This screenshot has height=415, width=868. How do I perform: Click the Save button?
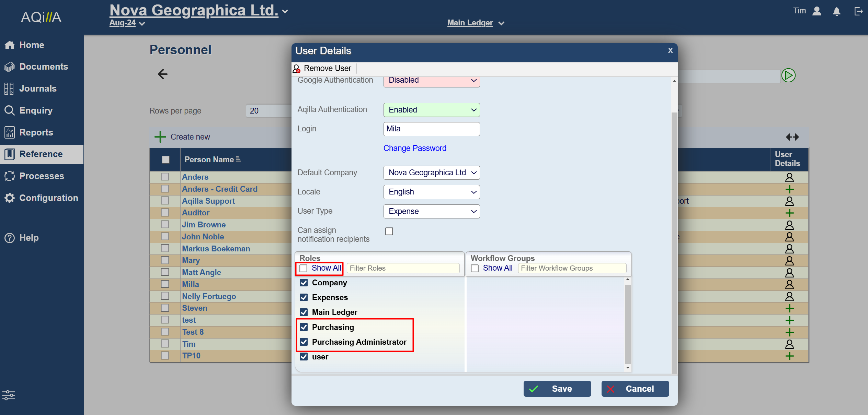[557, 389]
